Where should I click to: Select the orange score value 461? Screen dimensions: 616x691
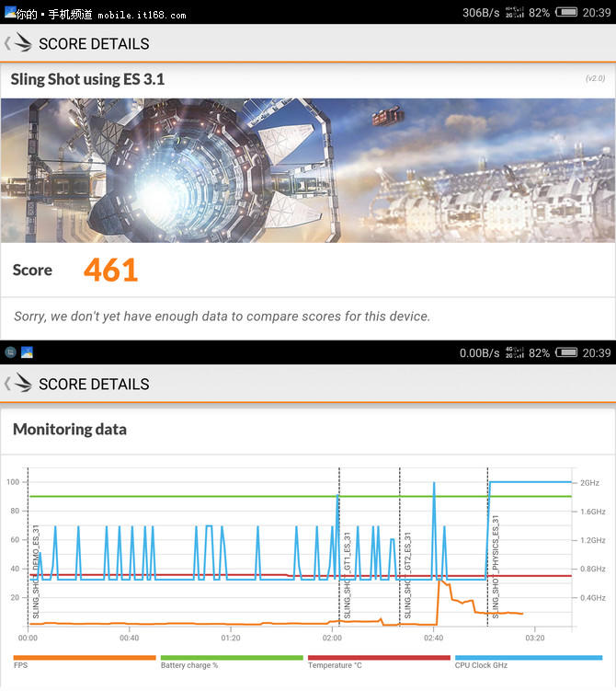pos(111,271)
